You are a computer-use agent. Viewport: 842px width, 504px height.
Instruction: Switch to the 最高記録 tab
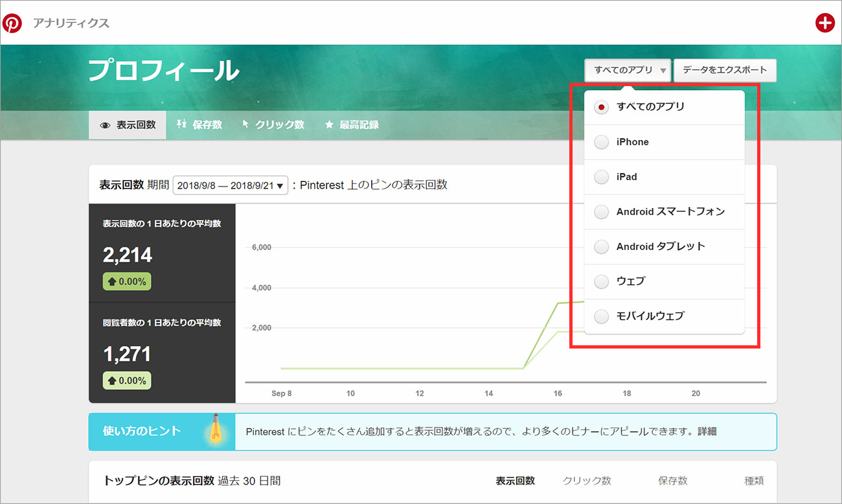352,124
